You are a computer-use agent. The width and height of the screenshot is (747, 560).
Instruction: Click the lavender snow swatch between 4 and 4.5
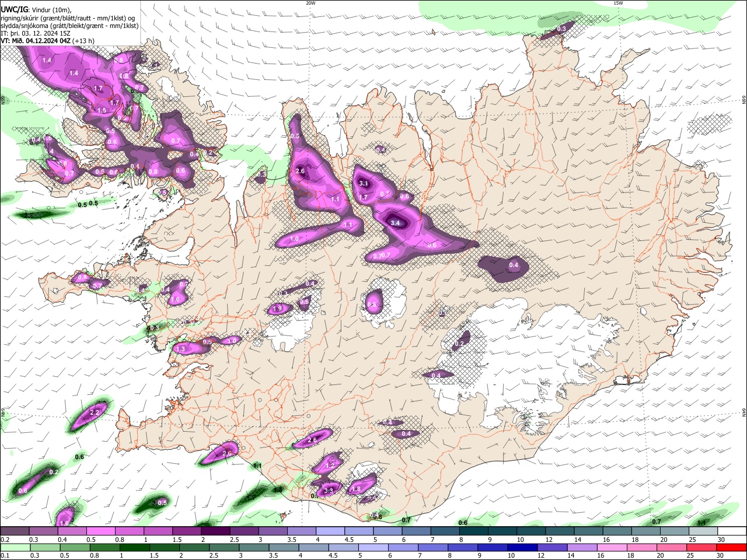[x=330, y=531]
